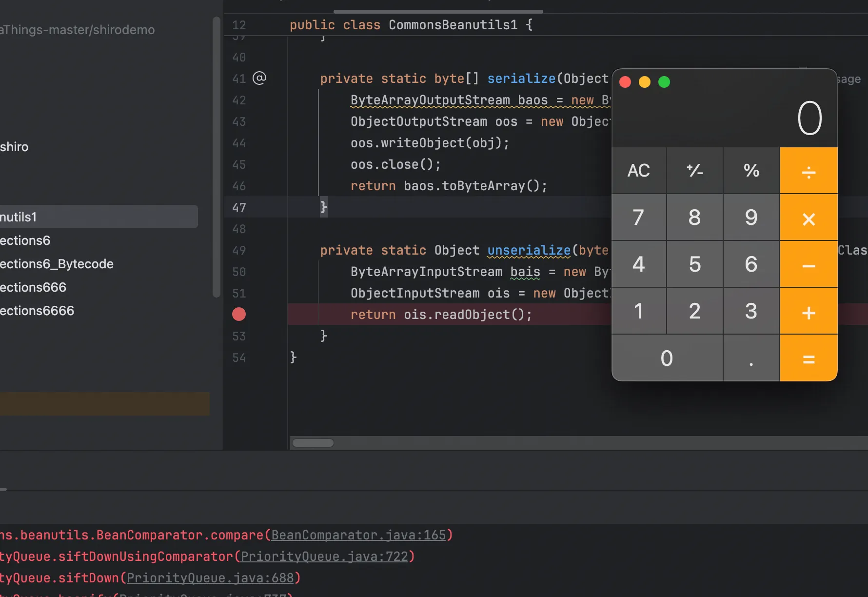Open PriorityQueue.java:688 stack trace link

click(210, 578)
